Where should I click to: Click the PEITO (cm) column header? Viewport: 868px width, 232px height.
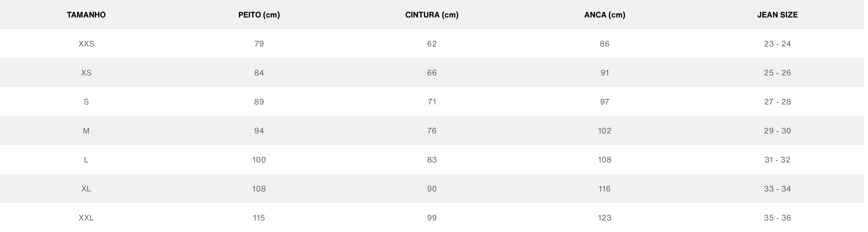point(259,15)
